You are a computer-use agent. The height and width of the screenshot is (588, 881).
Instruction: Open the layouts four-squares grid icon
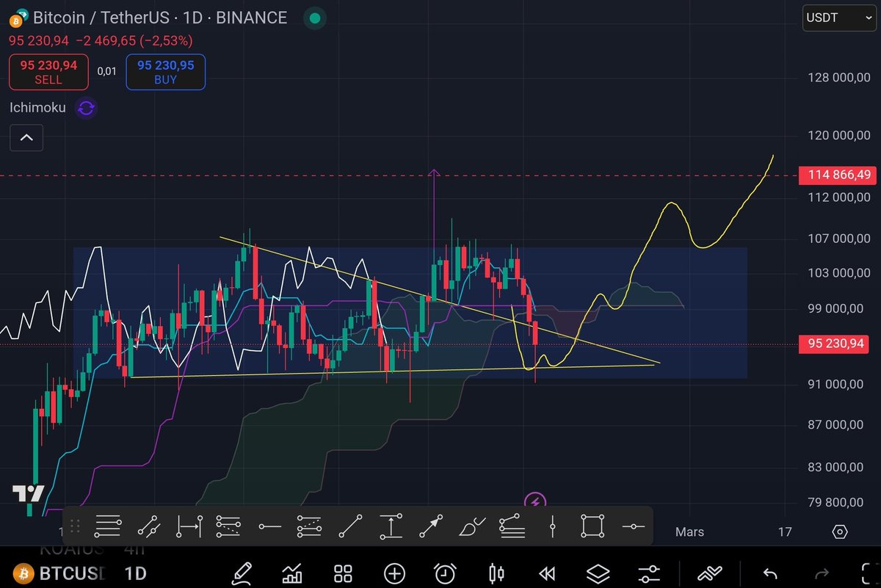pos(343,573)
